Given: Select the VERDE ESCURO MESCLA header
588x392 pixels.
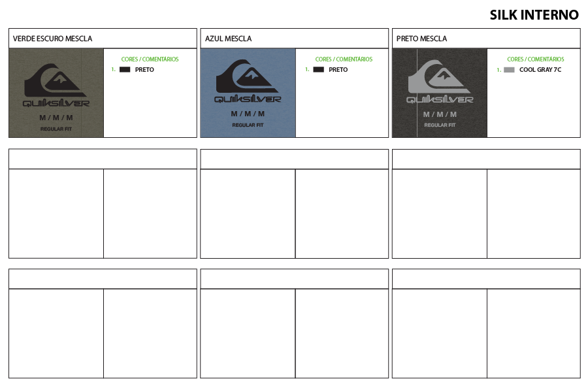Looking at the screenshot, I should (52, 39).
